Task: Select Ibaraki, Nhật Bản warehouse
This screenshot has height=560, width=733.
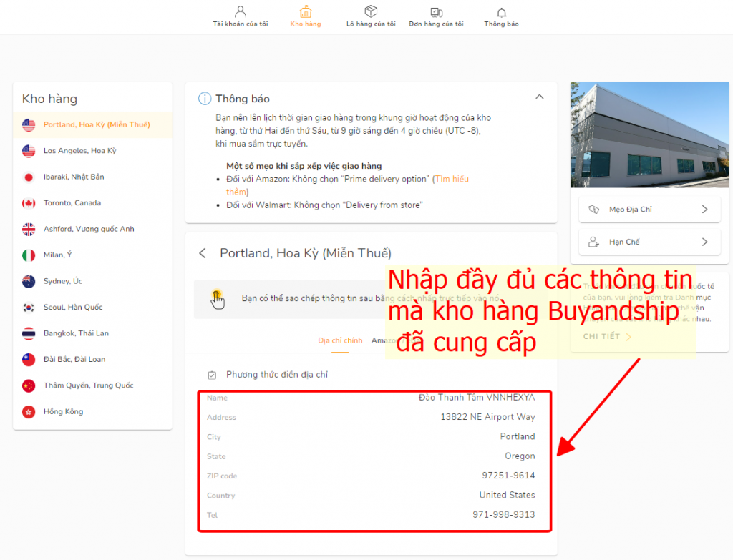Action: [x=92, y=177]
